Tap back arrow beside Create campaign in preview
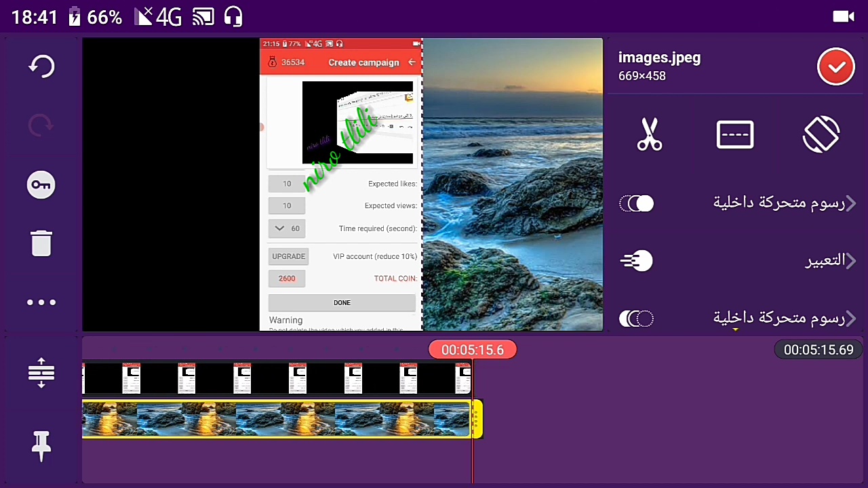The height and width of the screenshot is (488, 868). coord(412,62)
